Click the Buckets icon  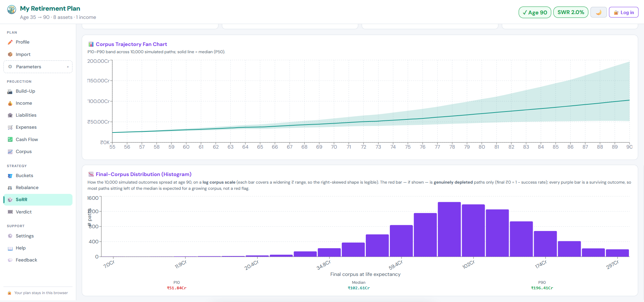tap(10, 176)
